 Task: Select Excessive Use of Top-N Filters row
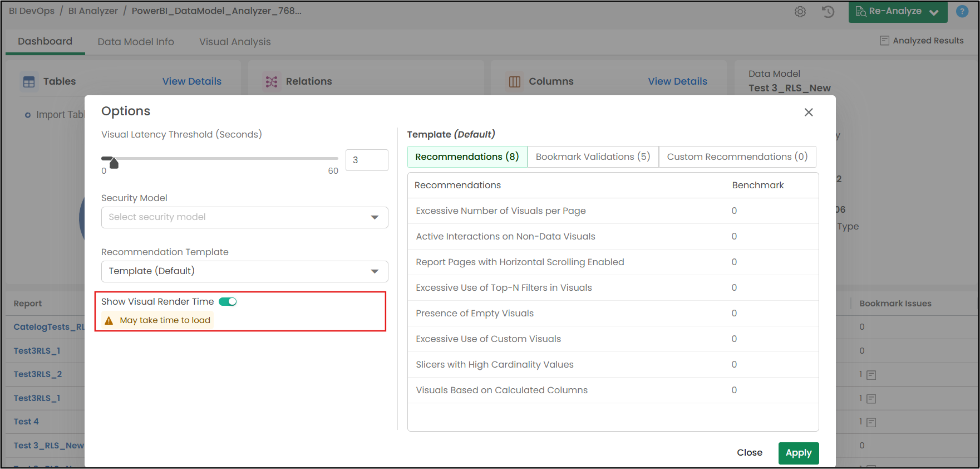tap(613, 288)
